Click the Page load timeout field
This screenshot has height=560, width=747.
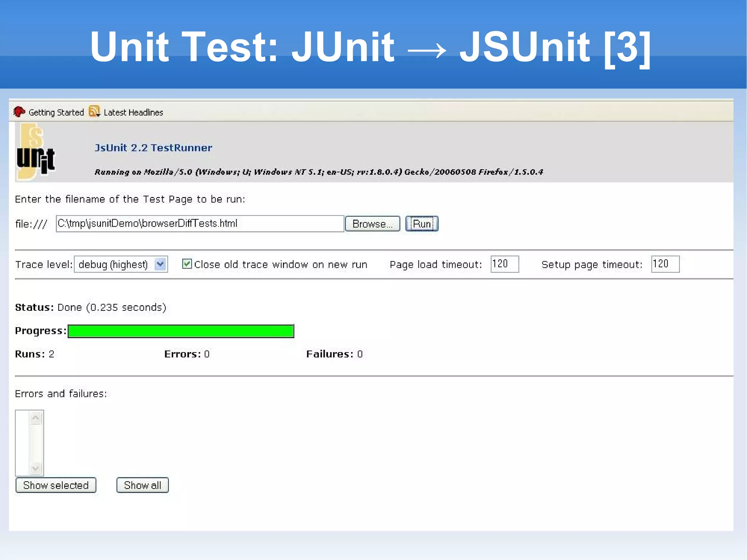[504, 264]
